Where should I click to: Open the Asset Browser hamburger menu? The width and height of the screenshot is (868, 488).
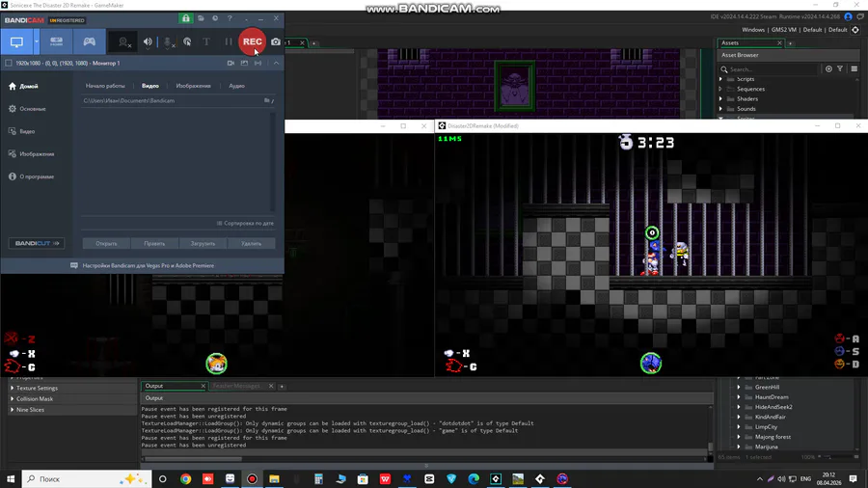pos(854,68)
